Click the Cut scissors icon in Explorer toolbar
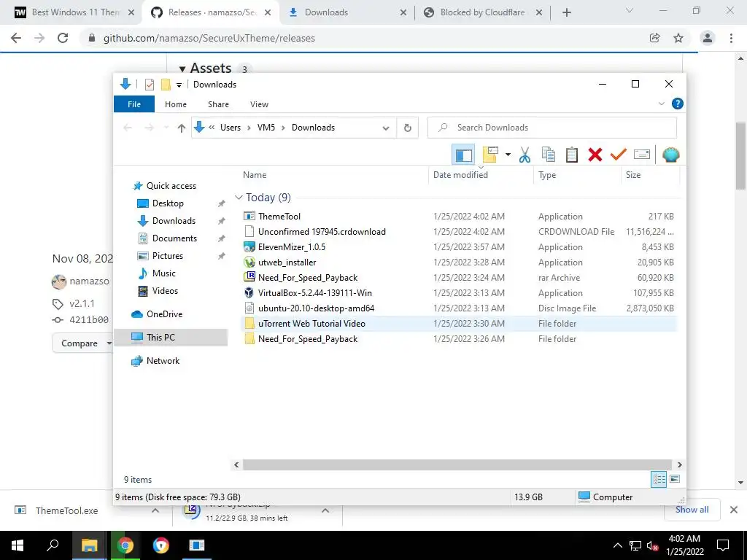Viewport: 747px width, 560px height. point(525,155)
